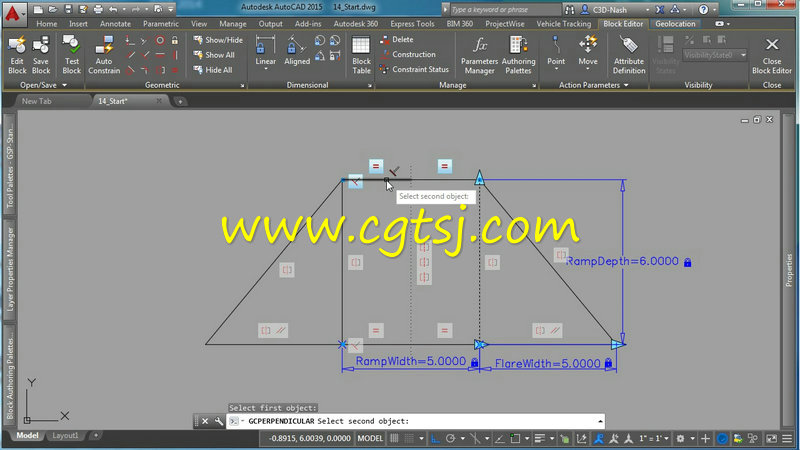Screen dimensions: 800x450
Task: Open the annotation scale 1"=1' dropdown
Action: tap(654, 438)
